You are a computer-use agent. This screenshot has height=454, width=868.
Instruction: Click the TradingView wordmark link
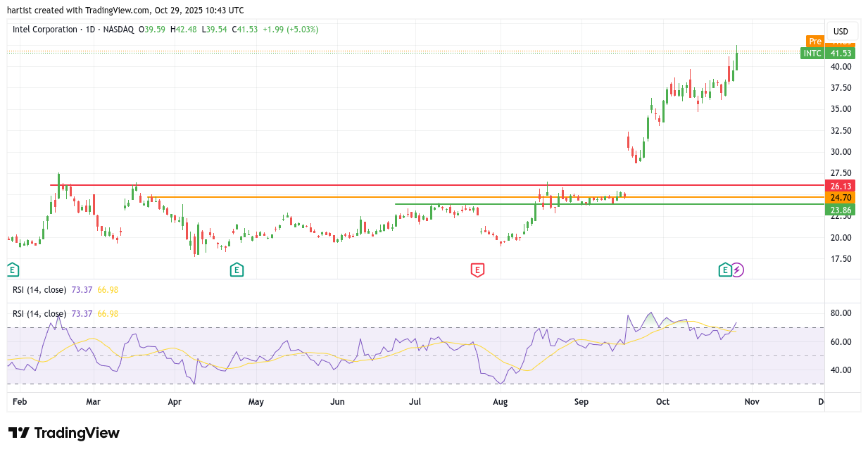[x=77, y=433]
